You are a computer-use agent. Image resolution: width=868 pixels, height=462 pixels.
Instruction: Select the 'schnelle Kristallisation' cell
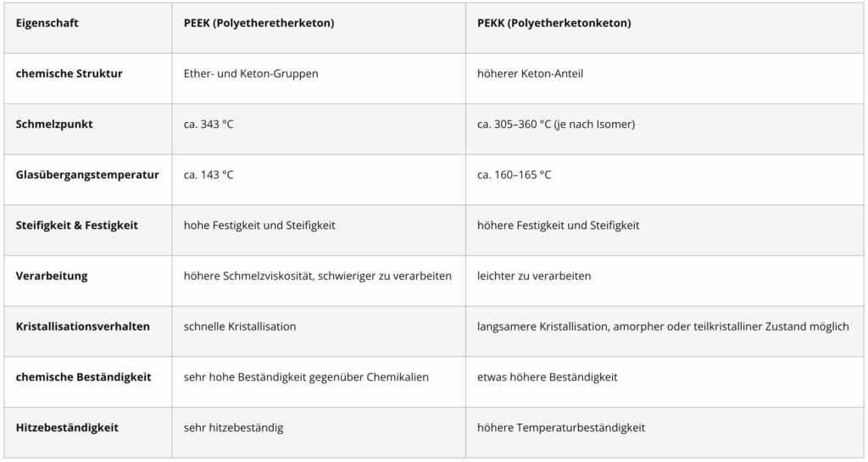tap(240, 326)
